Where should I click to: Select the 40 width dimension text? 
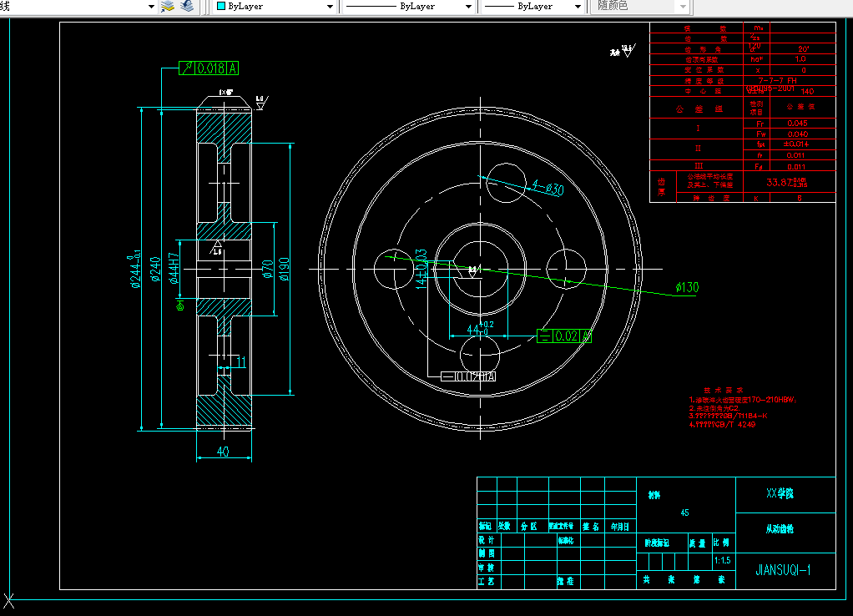point(223,452)
